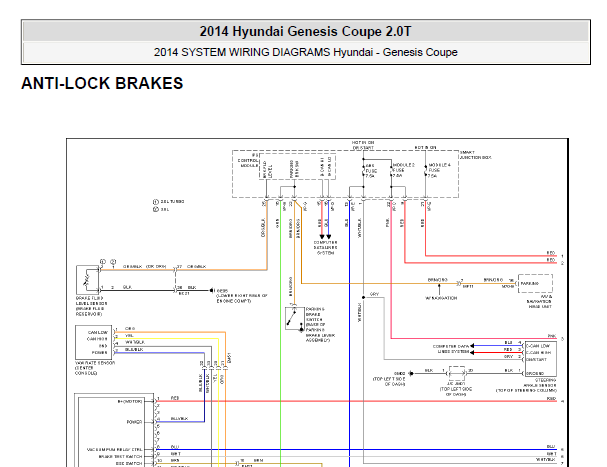
Task: Click the 'W/ NAVIGATION' label
Action: (441, 298)
